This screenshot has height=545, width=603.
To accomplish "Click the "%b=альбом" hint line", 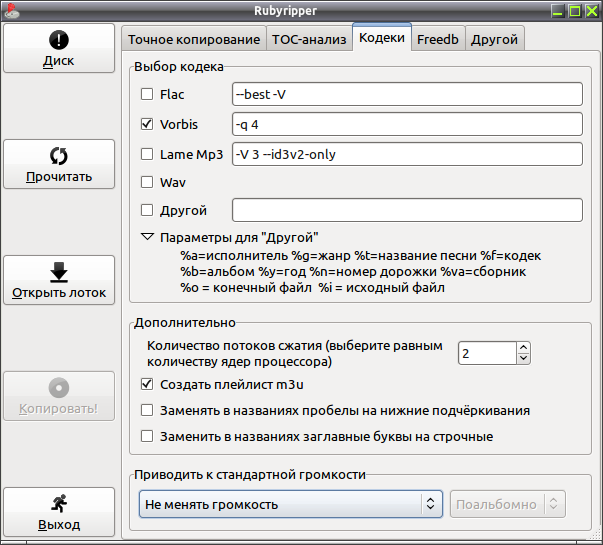I will coord(353,272).
